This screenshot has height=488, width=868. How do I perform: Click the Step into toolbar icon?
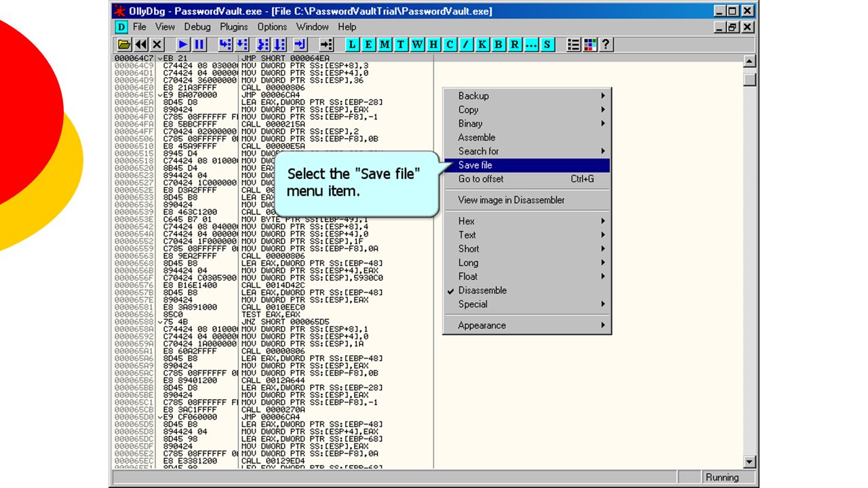tap(225, 45)
